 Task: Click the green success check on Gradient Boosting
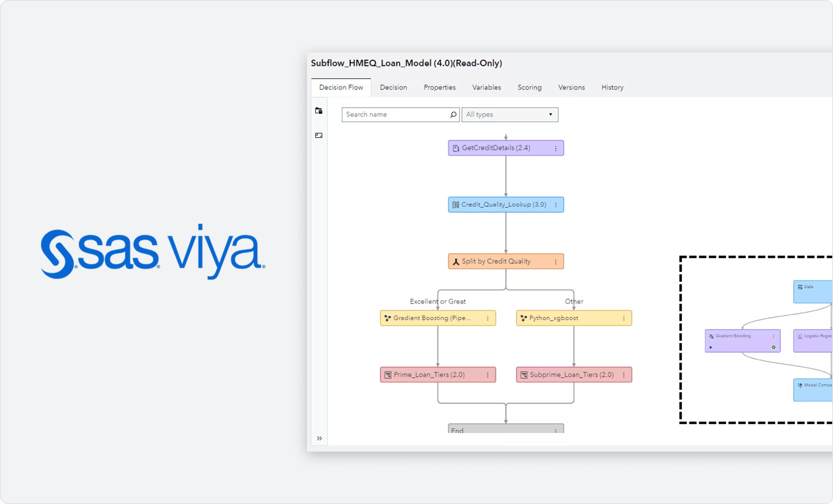774,347
